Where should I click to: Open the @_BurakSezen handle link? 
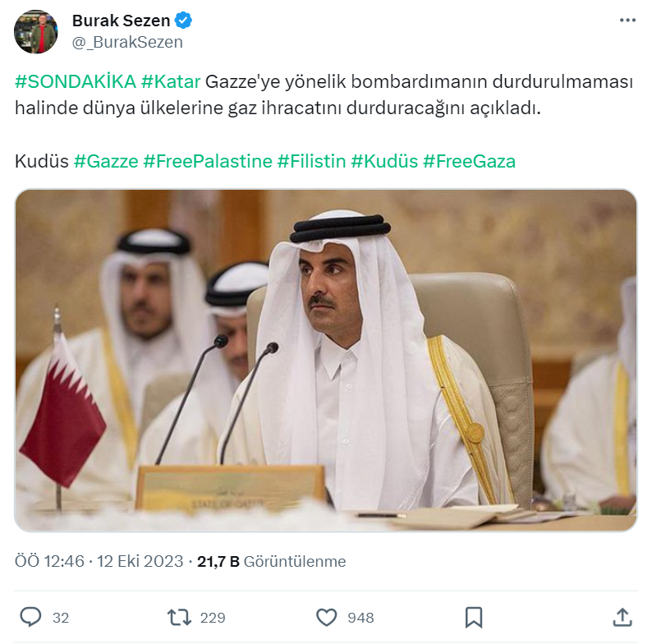click(x=127, y=42)
